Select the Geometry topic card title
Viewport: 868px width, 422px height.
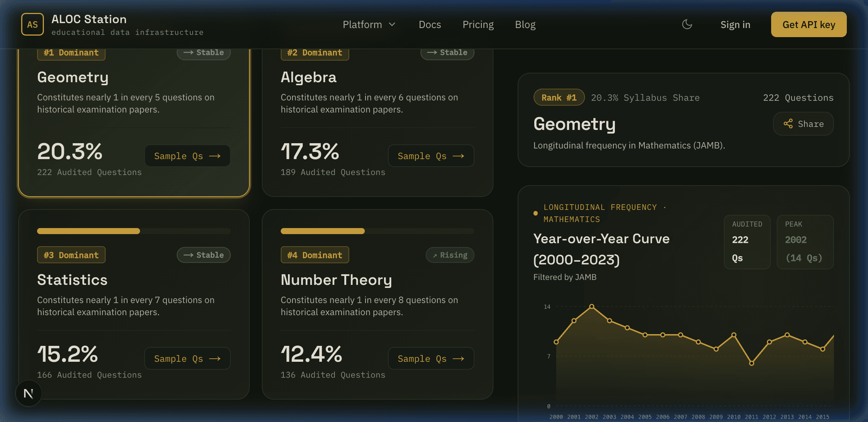click(73, 77)
